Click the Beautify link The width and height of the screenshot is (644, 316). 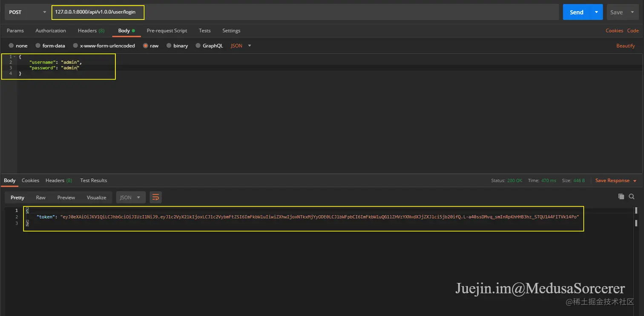[625, 46]
